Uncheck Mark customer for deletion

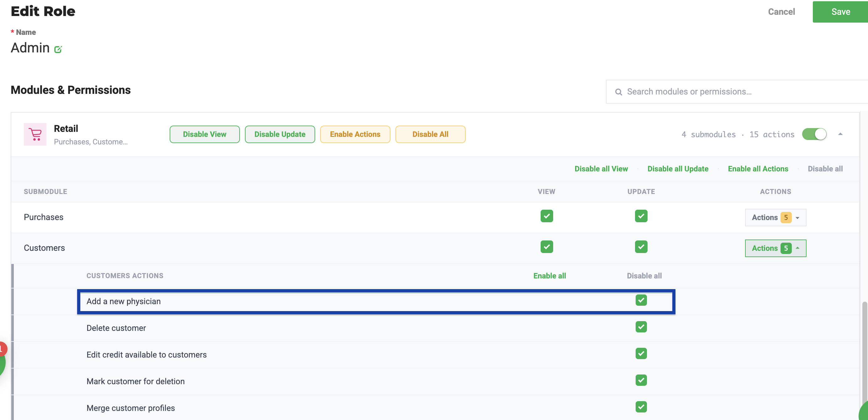[x=641, y=380]
